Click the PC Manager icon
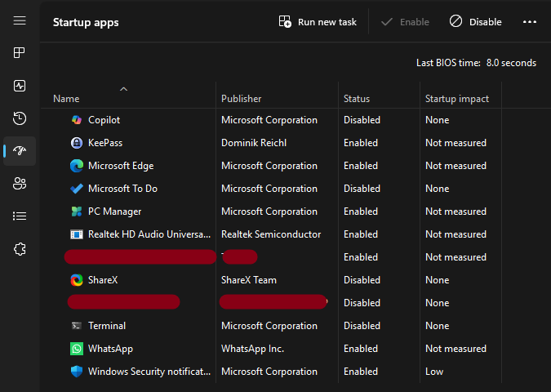This screenshot has height=392, width=551. pos(77,212)
